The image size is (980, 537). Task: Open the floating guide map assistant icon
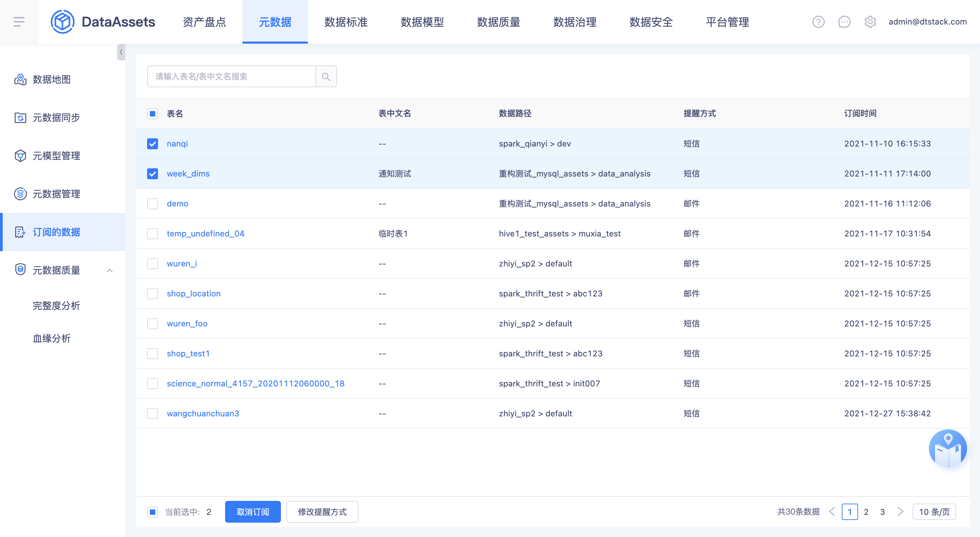pos(948,448)
